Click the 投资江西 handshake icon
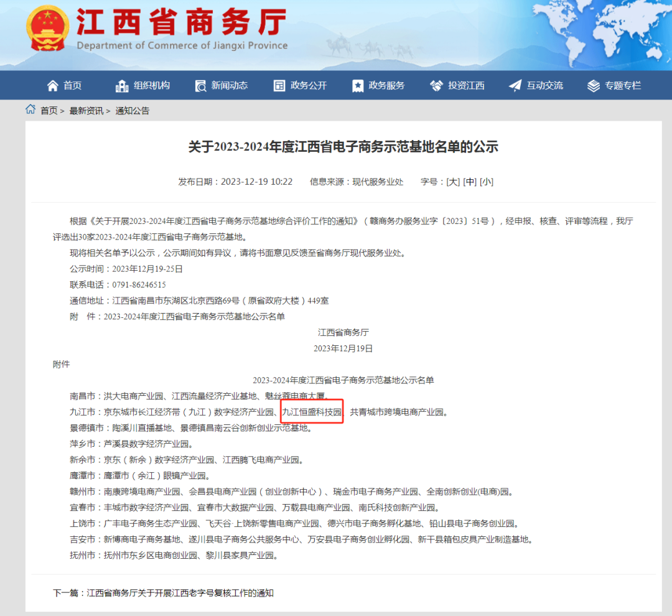The width and height of the screenshot is (672, 616). pos(436,86)
